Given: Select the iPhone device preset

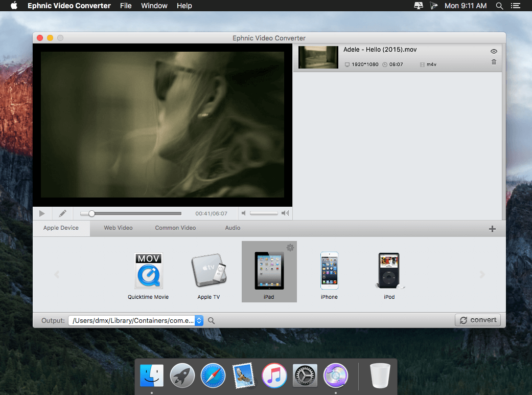Looking at the screenshot, I should (329, 276).
